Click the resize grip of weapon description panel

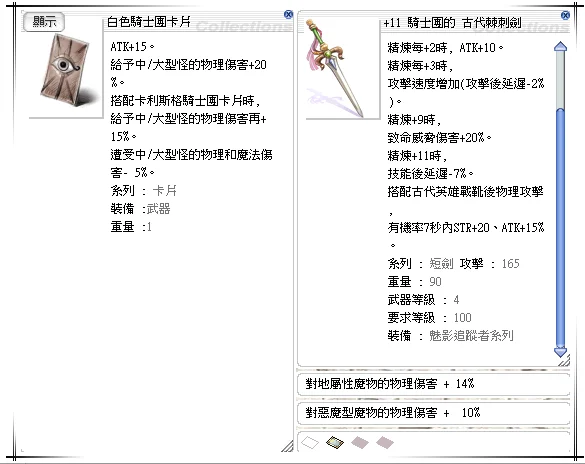pos(564,361)
